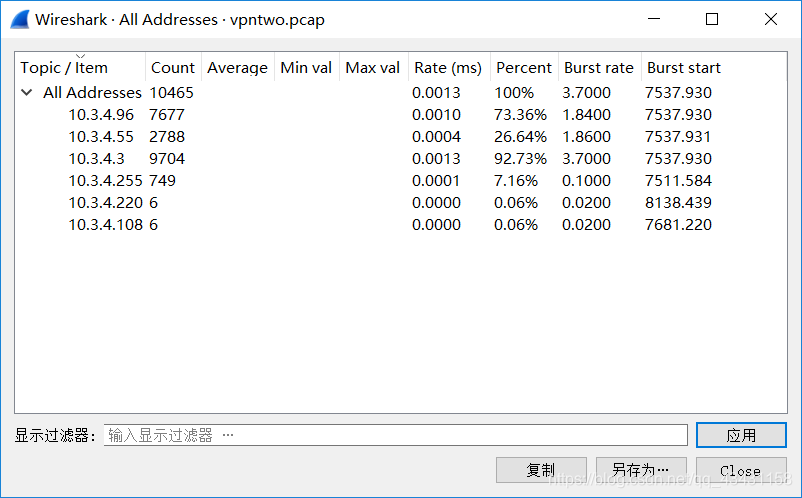This screenshot has width=802, height=498.
Task: Click the percent value 100%
Action: click(514, 93)
